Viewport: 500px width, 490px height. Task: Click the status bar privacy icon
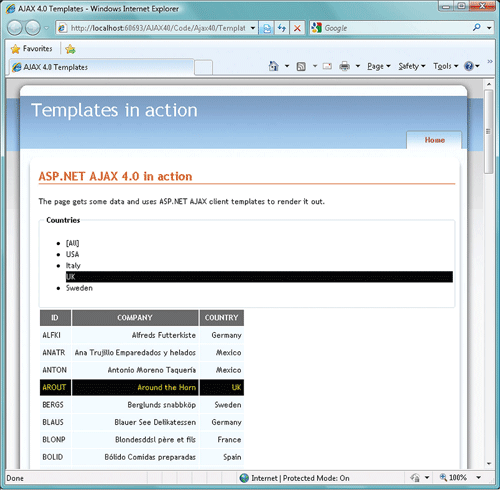coord(415,478)
